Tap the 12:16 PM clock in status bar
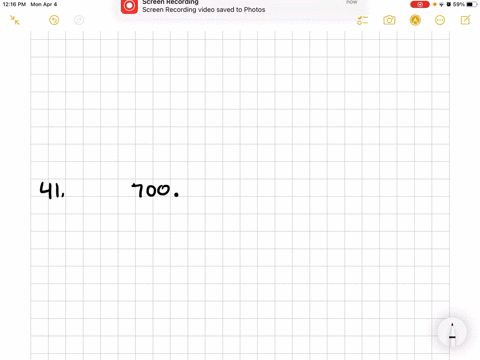This screenshot has width=480, height=360. [x=14, y=4]
